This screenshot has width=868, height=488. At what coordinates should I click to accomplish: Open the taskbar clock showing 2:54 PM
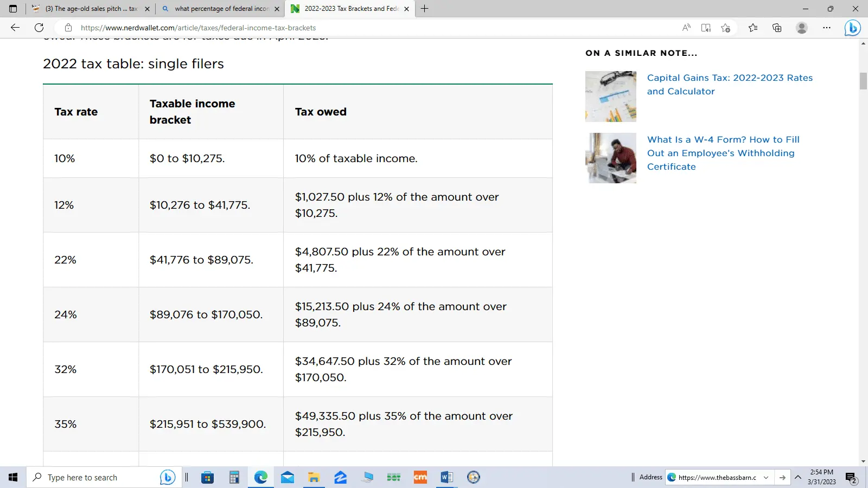(x=821, y=477)
